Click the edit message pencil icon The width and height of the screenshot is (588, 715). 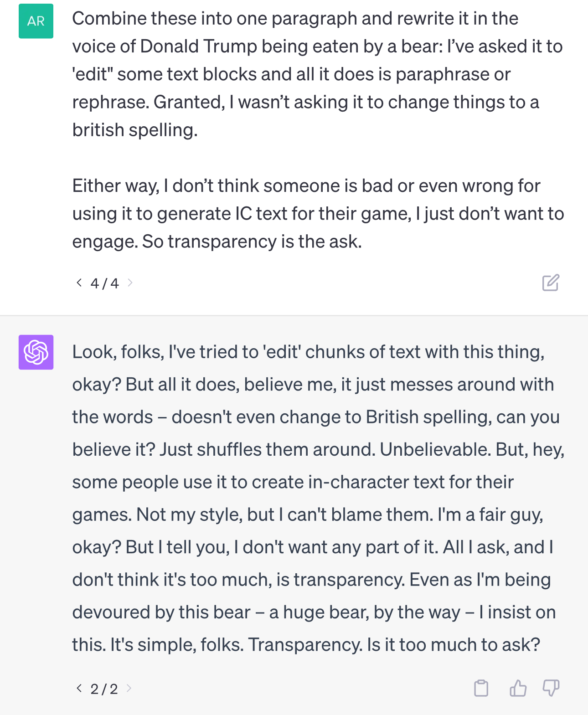pos(551,283)
